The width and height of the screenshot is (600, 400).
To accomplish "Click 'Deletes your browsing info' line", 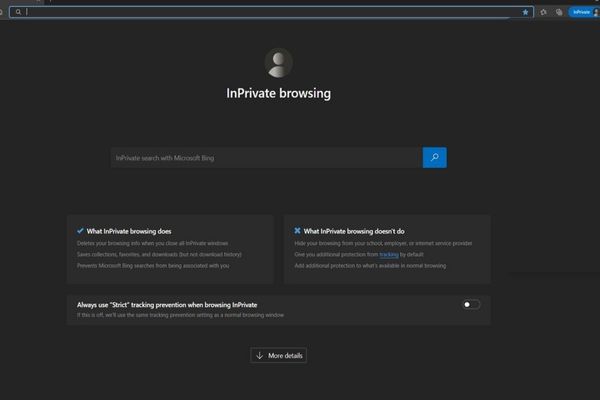I will [152, 243].
